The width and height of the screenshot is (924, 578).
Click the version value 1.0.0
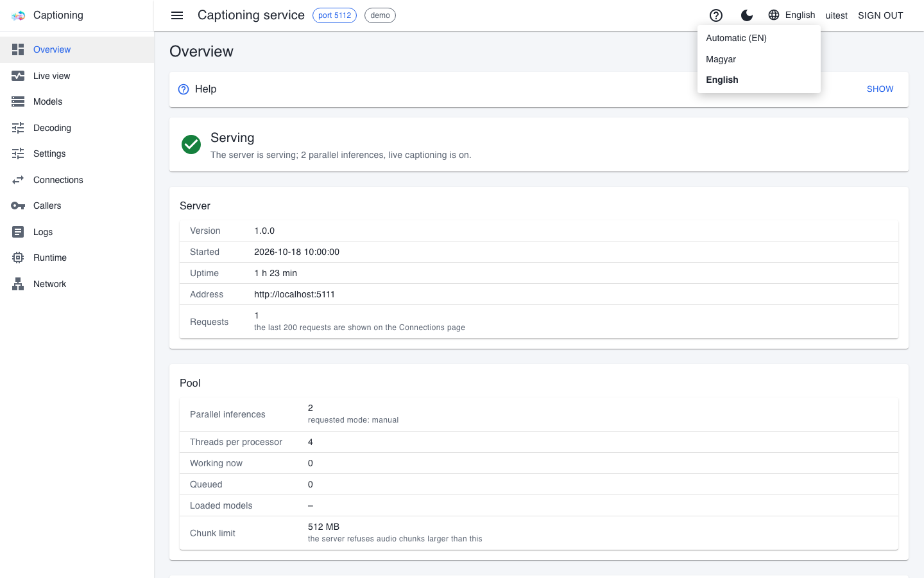[x=264, y=231]
